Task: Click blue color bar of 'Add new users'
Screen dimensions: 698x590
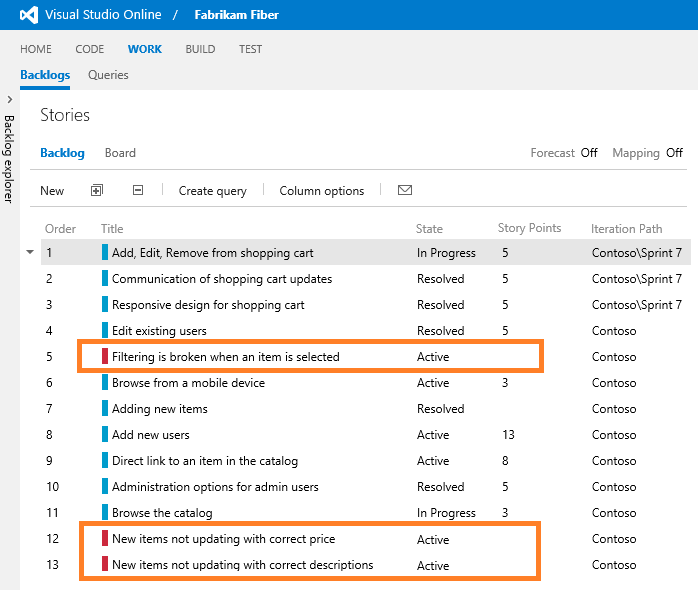Action: 105,434
